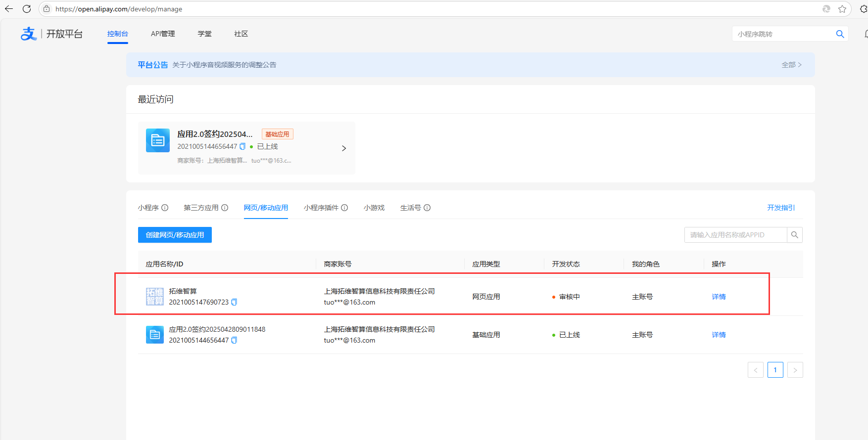
Task: Click 最近访问 section heading
Action: click(155, 99)
